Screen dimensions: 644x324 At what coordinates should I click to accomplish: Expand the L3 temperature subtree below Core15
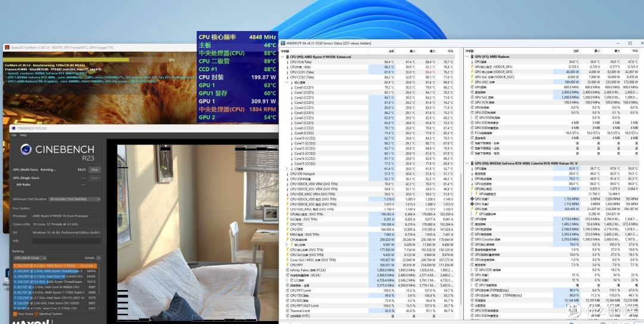click(287, 169)
